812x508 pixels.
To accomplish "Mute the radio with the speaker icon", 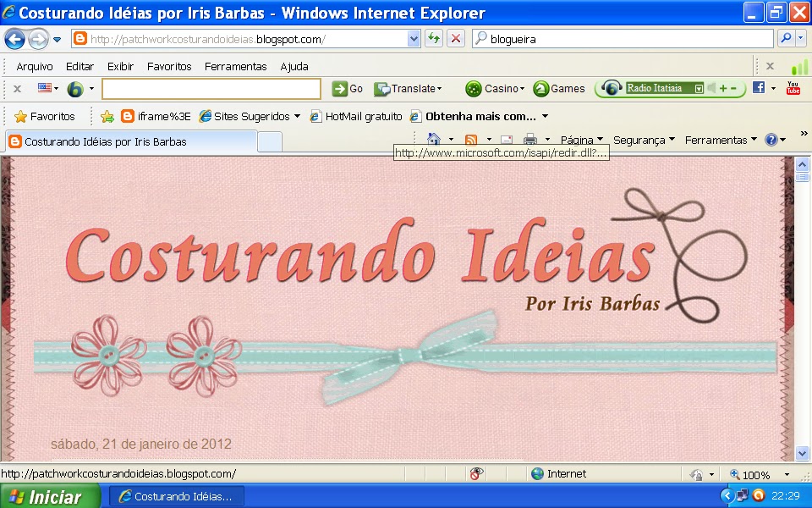I will (x=711, y=88).
